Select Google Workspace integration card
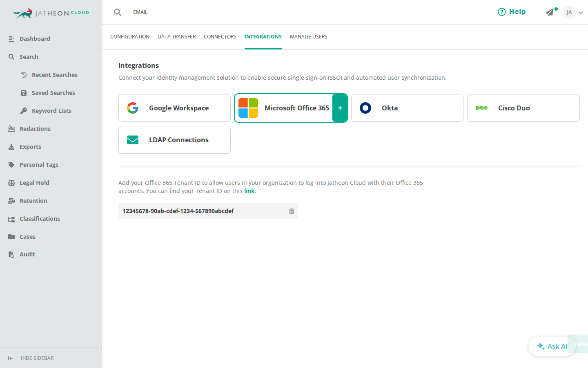Screen dimensions: 588x368 (x=174, y=108)
